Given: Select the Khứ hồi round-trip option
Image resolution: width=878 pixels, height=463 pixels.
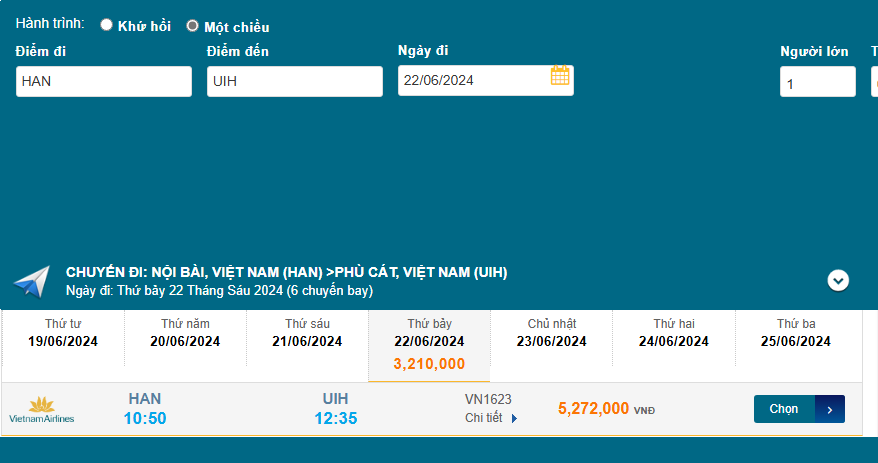Looking at the screenshot, I should pyautogui.click(x=107, y=25).
